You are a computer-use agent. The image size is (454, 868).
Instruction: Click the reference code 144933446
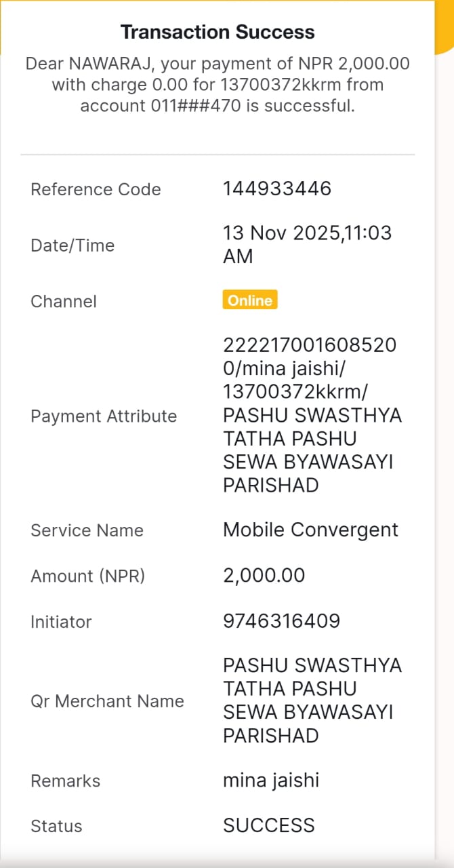coord(277,188)
